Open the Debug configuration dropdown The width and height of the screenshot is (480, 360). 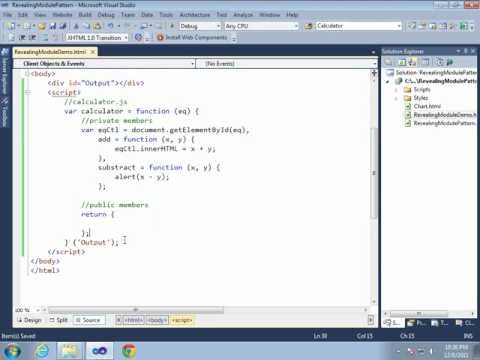tap(200, 26)
